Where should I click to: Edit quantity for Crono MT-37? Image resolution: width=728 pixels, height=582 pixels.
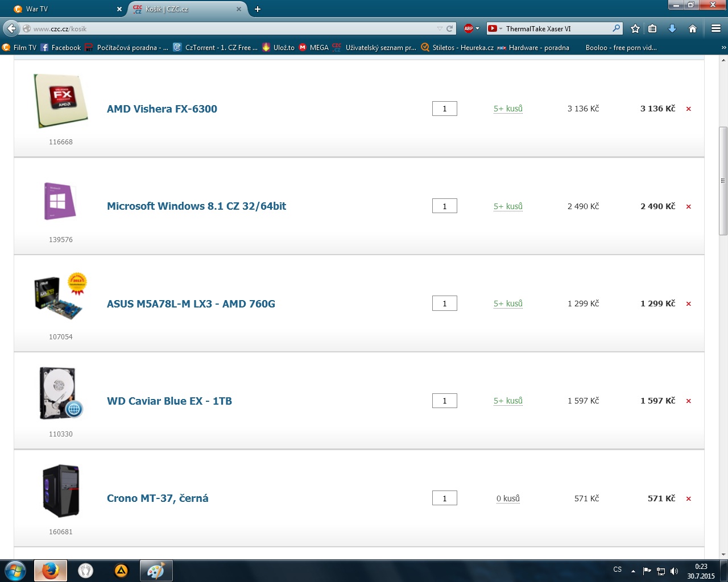tap(445, 498)
